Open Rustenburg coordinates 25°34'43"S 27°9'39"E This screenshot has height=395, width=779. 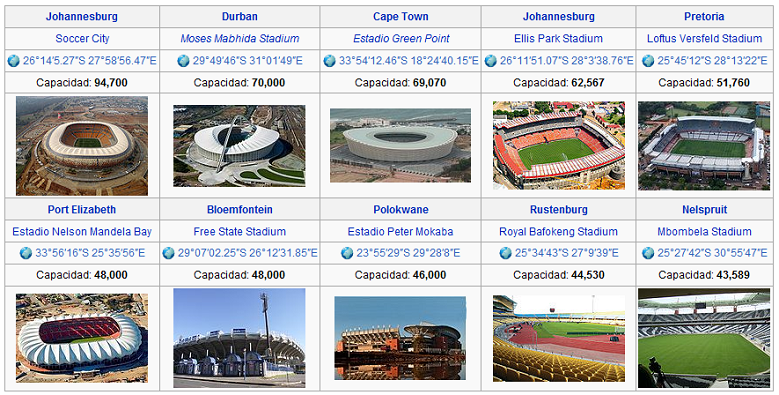coord(566,253)
